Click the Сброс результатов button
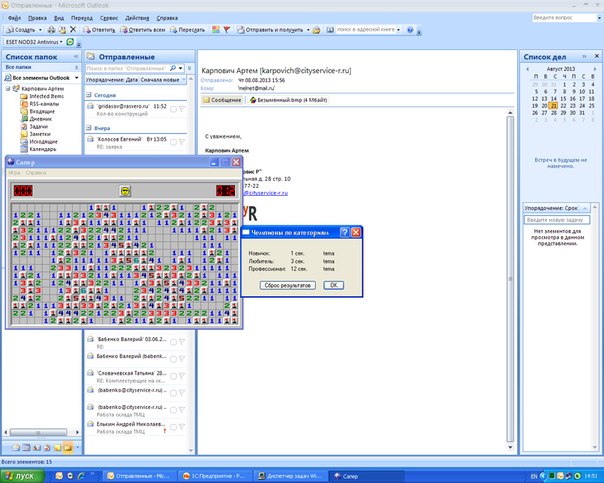 coord(289,285)
